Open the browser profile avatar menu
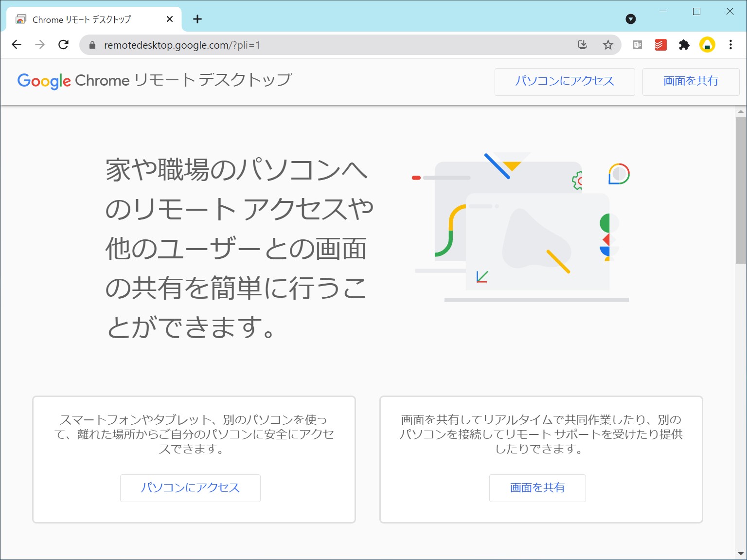Image resolution: width=747 pixels, height=560 pixels. 708,44
